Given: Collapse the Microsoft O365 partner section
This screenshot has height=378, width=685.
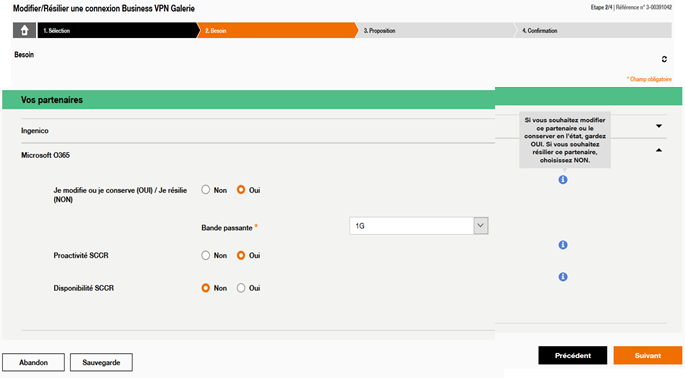Looking at the screenshot, I should 659,150.
